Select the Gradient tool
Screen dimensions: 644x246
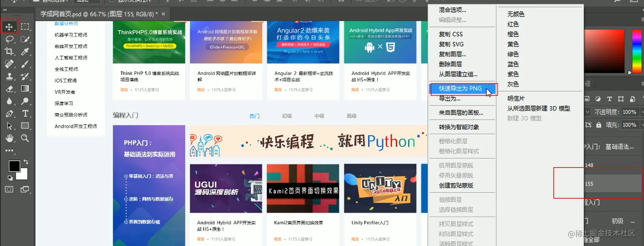(25, 89)
